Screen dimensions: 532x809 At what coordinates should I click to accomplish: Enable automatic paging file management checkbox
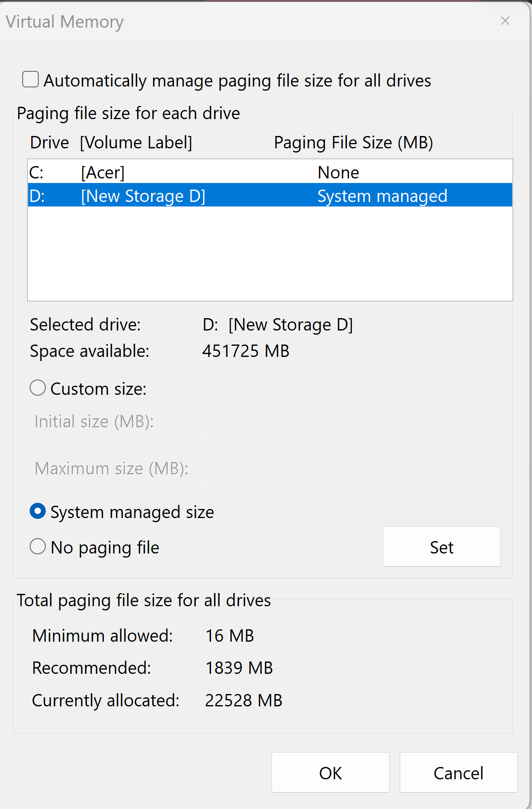(x=31, y=80)
